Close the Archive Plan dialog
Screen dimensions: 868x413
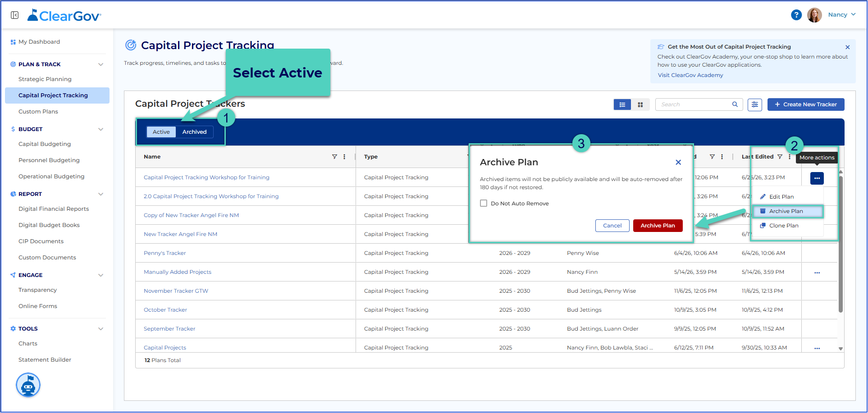(678, 162)
